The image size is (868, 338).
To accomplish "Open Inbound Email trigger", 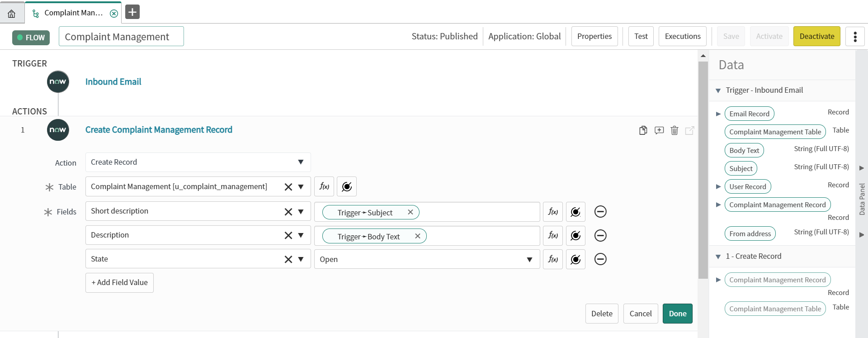I will pyautogui.click(x=113, y=82).
